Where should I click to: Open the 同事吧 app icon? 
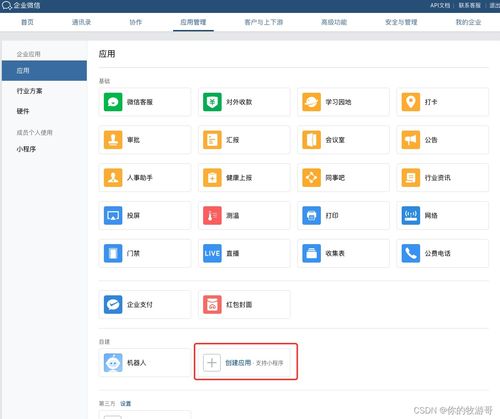(x=312, y=178)
